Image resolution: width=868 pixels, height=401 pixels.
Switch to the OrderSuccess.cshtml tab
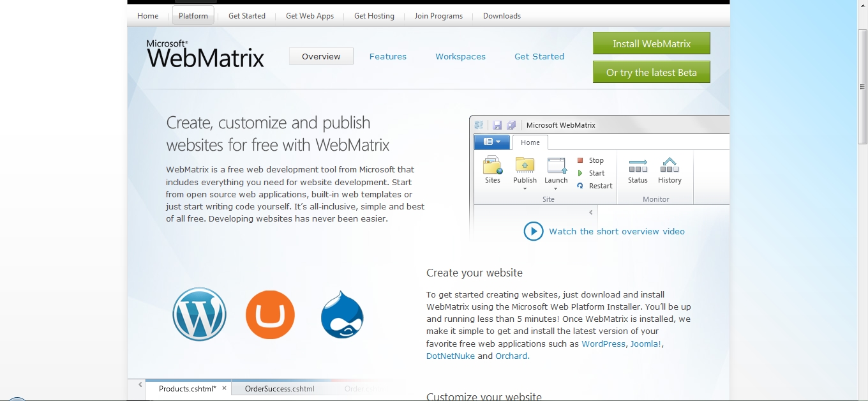[x=278, y=388]
